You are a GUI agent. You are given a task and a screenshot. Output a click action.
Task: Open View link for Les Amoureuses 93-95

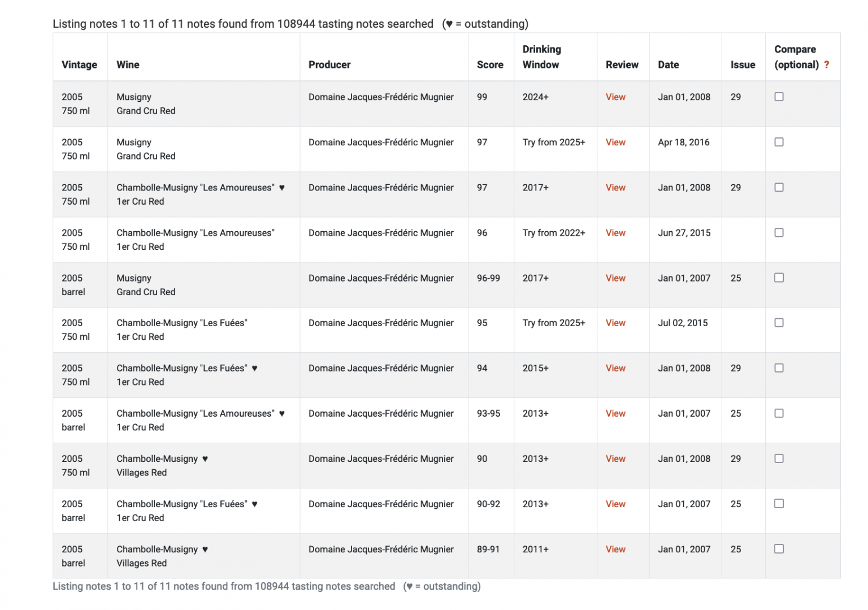click(x=615, y=414)
